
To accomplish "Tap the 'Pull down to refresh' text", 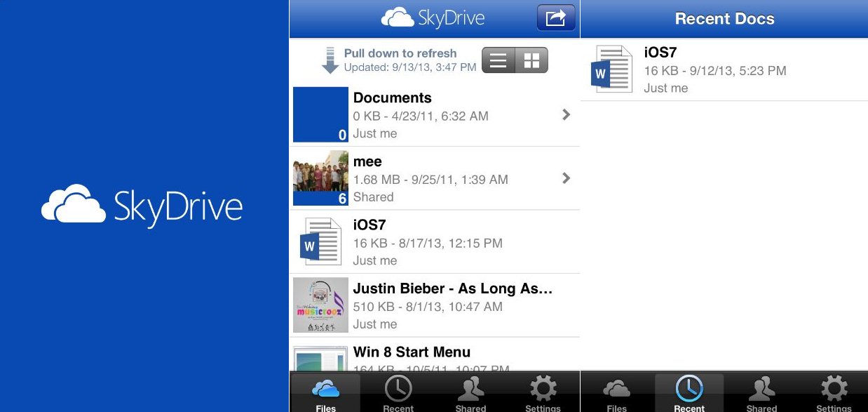I will coord(400,53).
